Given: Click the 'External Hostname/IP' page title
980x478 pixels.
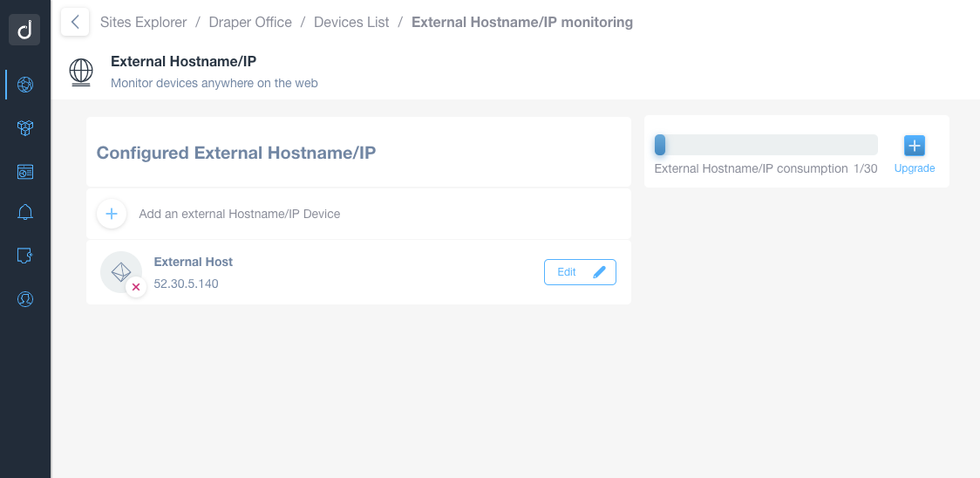Looking at the screenshot, I should tap(184, 61).
